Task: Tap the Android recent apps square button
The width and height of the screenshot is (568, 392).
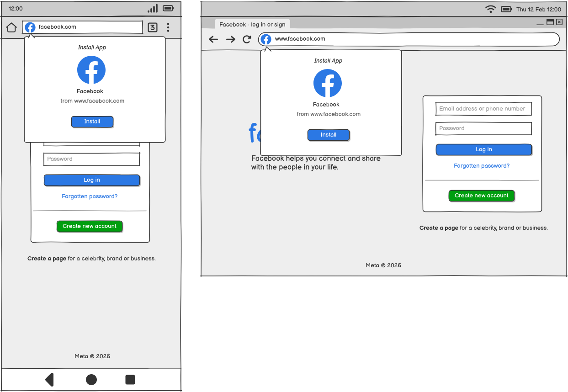Action: click(x=130, y=380)
